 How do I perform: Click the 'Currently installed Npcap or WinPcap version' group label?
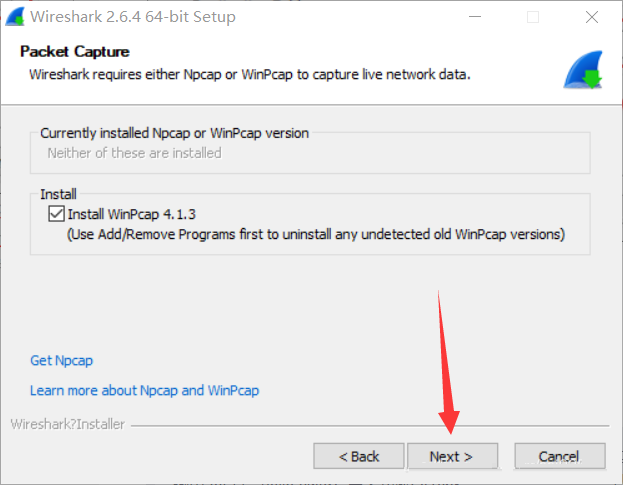[174, 133]
